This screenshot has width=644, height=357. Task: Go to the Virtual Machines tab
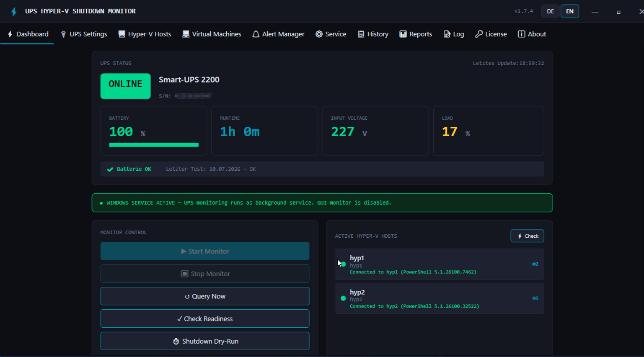point(212,34)
